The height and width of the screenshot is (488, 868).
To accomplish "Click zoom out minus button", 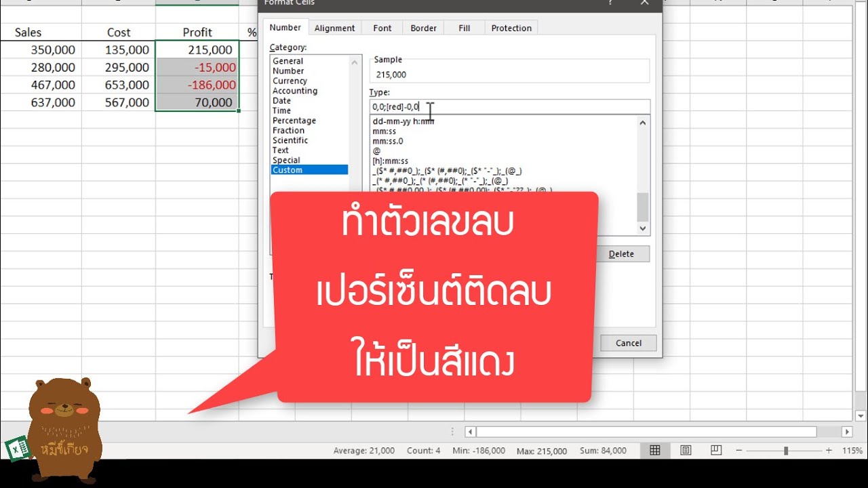I will [x=739, y=450].
